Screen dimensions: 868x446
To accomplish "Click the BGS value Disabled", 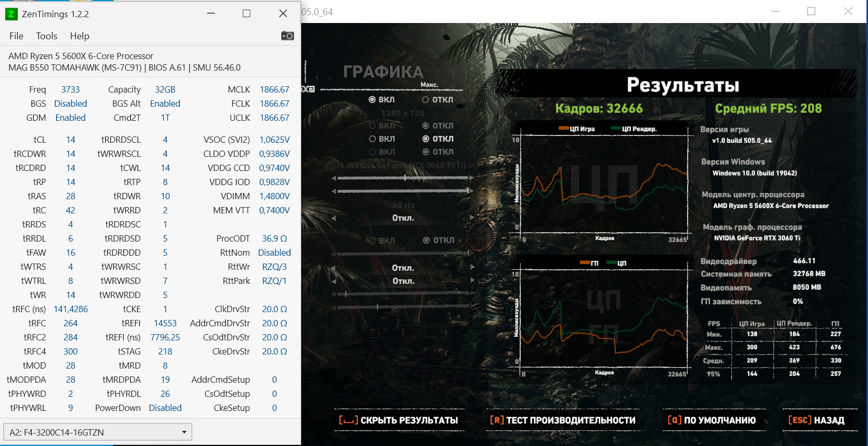I will [x=71, y=104].
